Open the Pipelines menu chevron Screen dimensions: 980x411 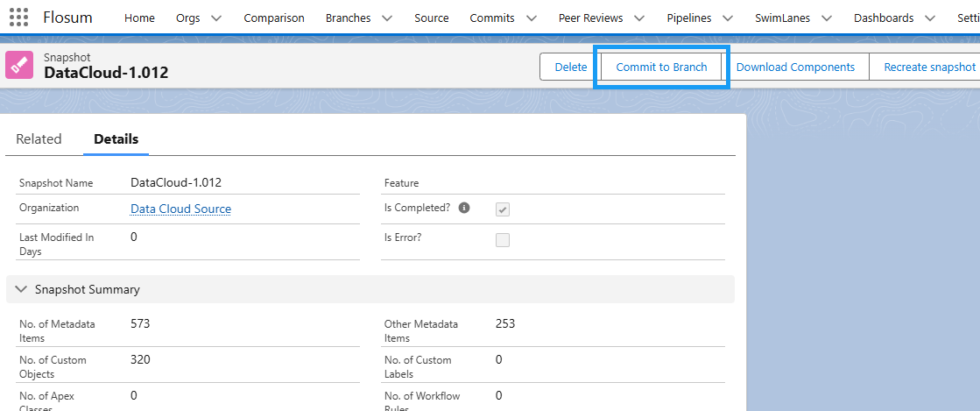tap(728, 18)
